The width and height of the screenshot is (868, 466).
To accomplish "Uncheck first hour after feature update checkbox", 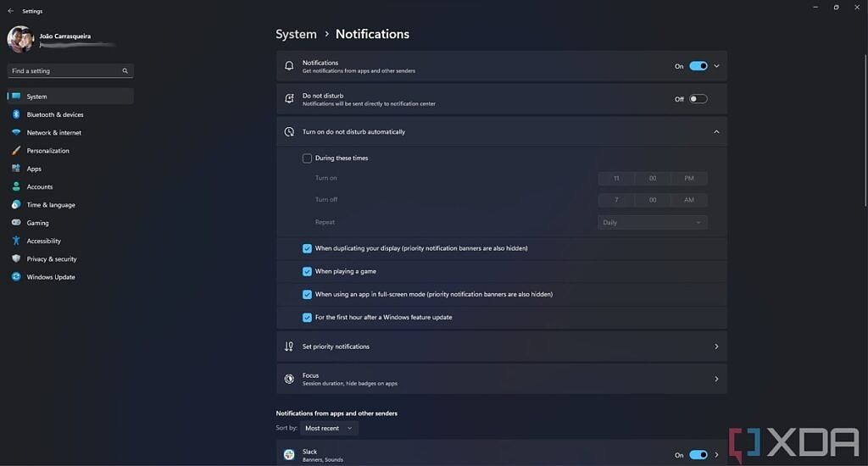I will pos(307,318).
